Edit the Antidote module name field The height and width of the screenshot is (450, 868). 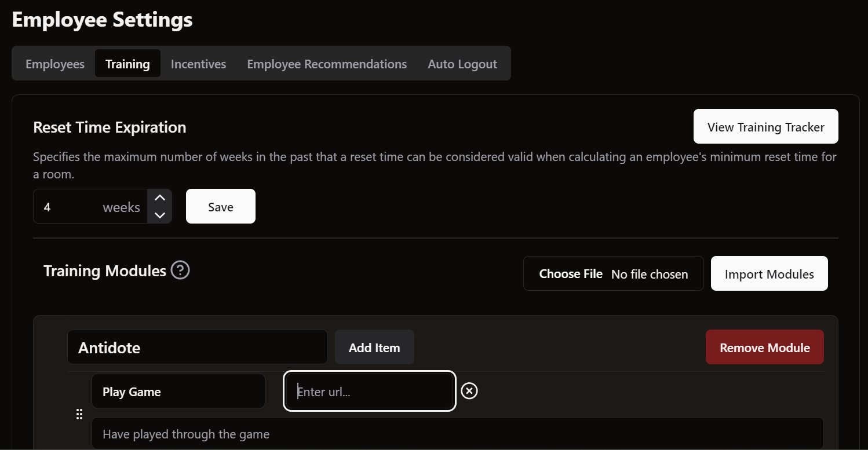tap(197, 347)
